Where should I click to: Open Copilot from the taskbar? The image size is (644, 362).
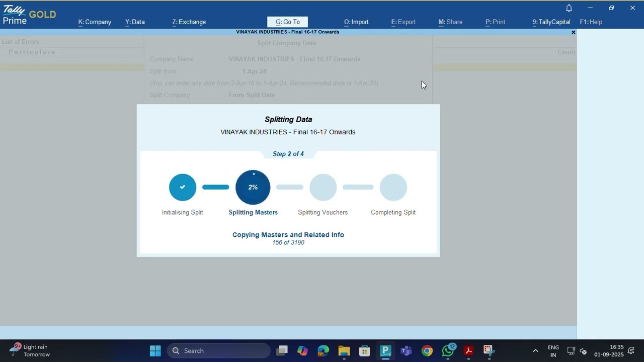point(302,351)
